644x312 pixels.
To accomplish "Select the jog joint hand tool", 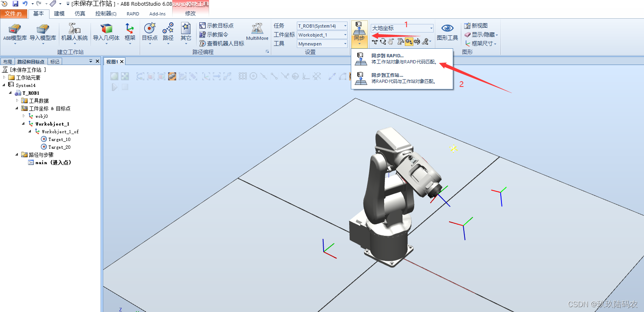I will 391,41.
